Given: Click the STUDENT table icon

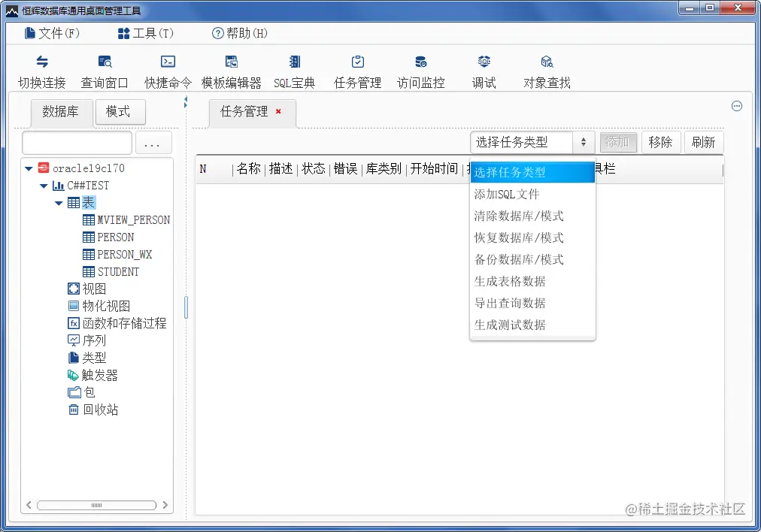Looking at the screenshot, I should (x=88, y=271).
